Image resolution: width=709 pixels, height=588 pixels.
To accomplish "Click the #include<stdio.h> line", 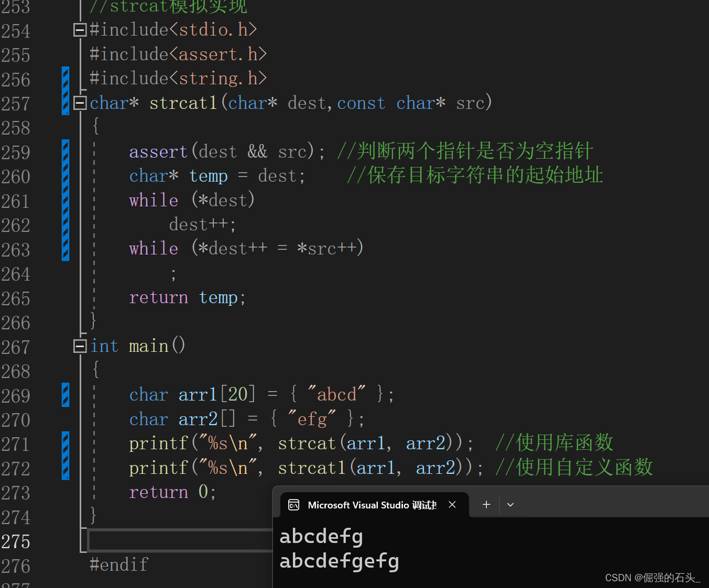I will click(173, 30).
